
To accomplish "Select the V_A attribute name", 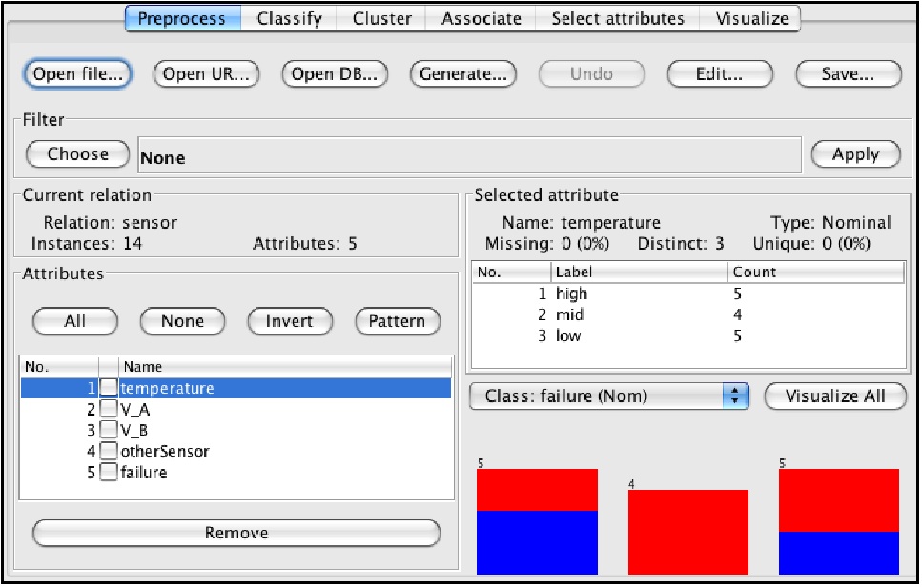I will tap(135, 409).
